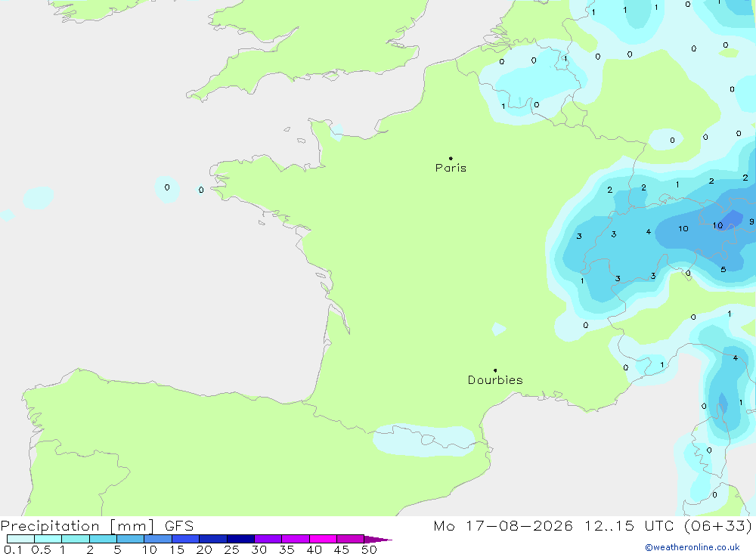Click the '25' legend scale label
This screenshot has width=756, height=554.
tap(231, 549)
